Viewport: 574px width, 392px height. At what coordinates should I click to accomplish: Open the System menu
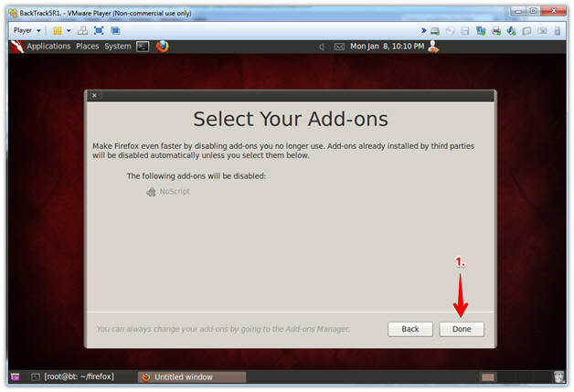coord(118,47)
